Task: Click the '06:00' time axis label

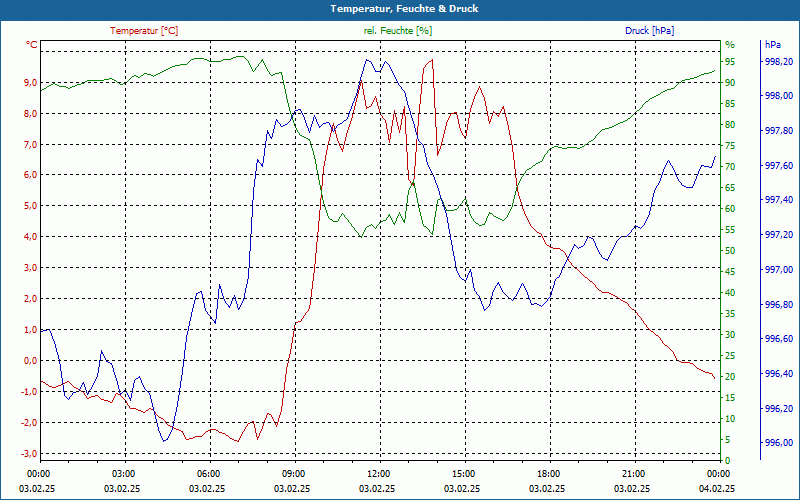Action: pyautogui.click(x=208, y=473)
